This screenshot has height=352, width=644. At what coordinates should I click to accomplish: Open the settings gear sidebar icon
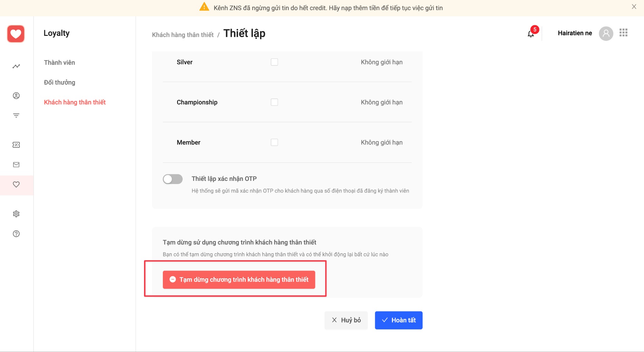click(16, 214)
